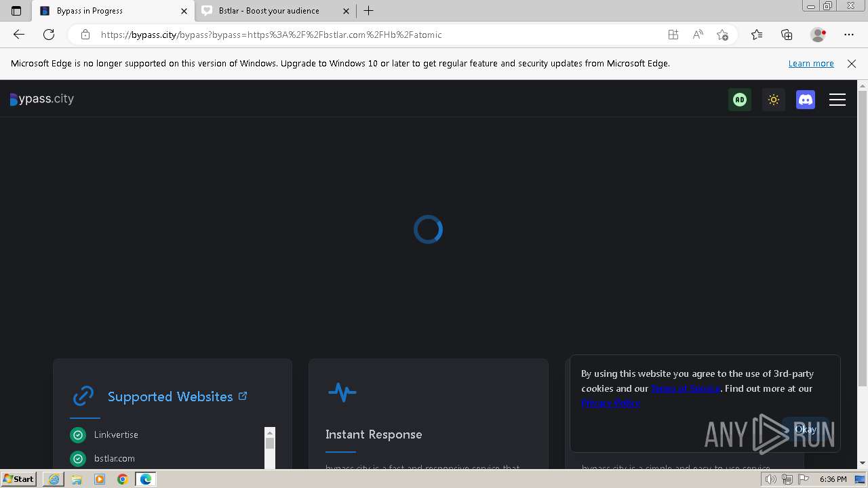The width and height of the screenshot is (868, 488).
Task: Show the taskbar clock 6:36 PM
Action: coord(833,479)
